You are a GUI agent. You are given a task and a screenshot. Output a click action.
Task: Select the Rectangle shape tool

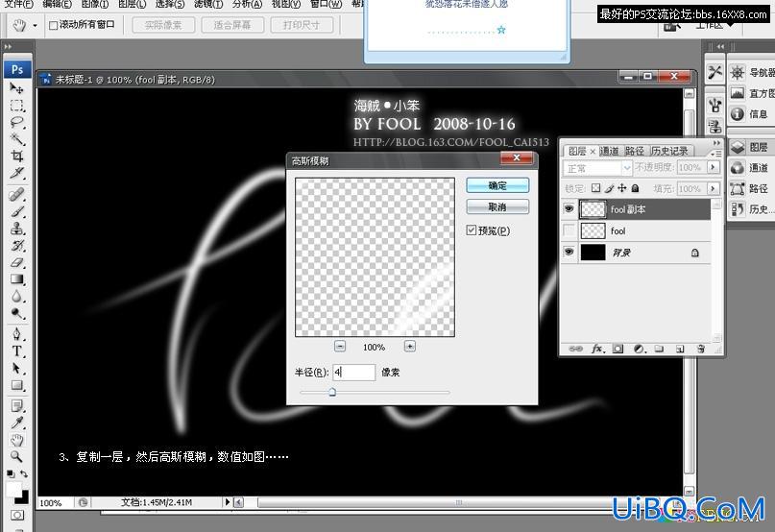[x=16, y=385]
